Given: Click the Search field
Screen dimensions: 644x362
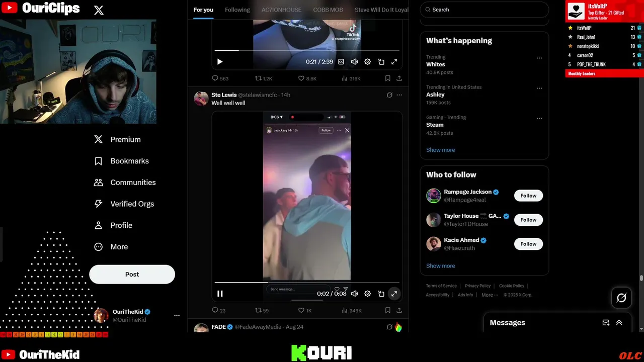Looking at the screenshot, I should click(x=484, y=10).
